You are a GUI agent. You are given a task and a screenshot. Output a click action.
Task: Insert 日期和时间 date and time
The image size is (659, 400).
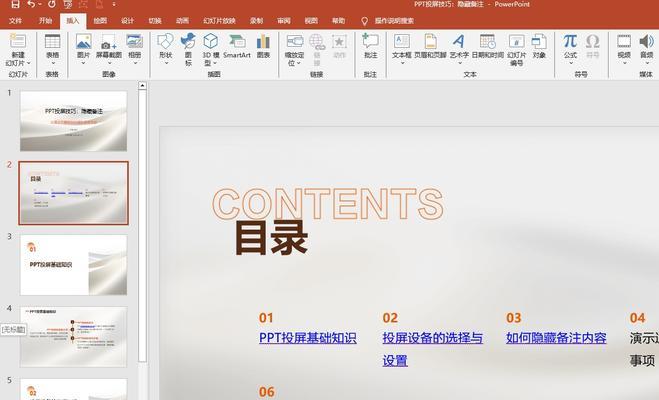point(488,45)
